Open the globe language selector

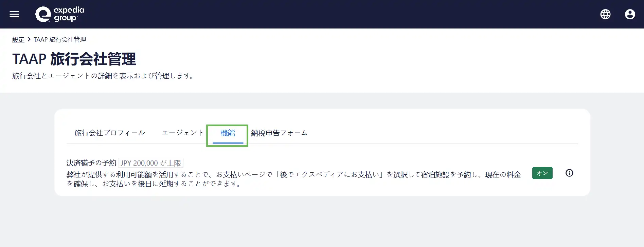[x=605, y=14]
